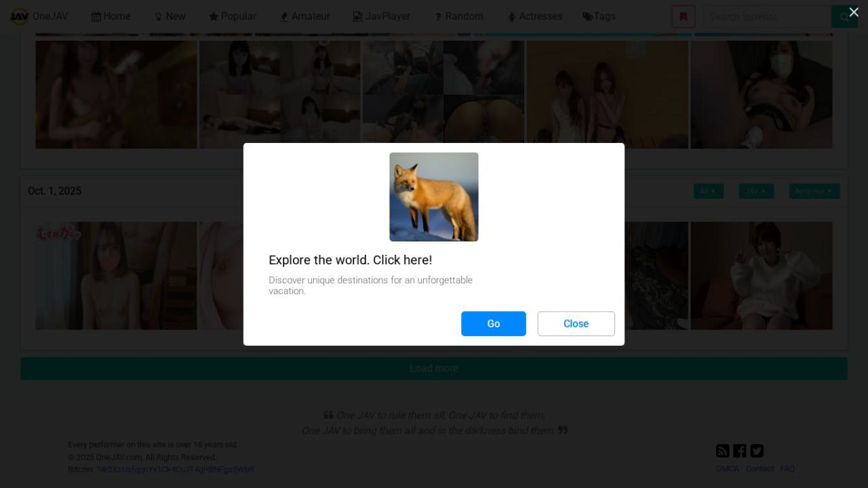Go to the Home menu item

coord(111,16)
